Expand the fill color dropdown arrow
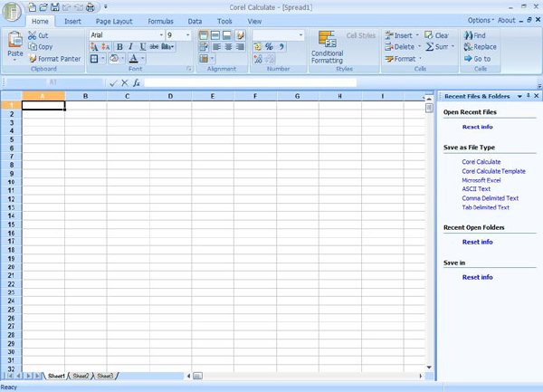This screenshot has height=392, width=543. click(x=122, y=59)
